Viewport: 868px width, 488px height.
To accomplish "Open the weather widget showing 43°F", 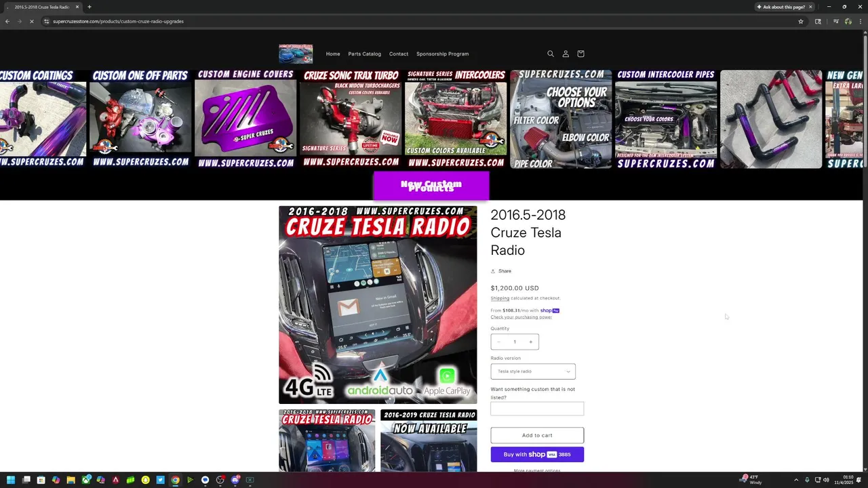I will [751, 480].
